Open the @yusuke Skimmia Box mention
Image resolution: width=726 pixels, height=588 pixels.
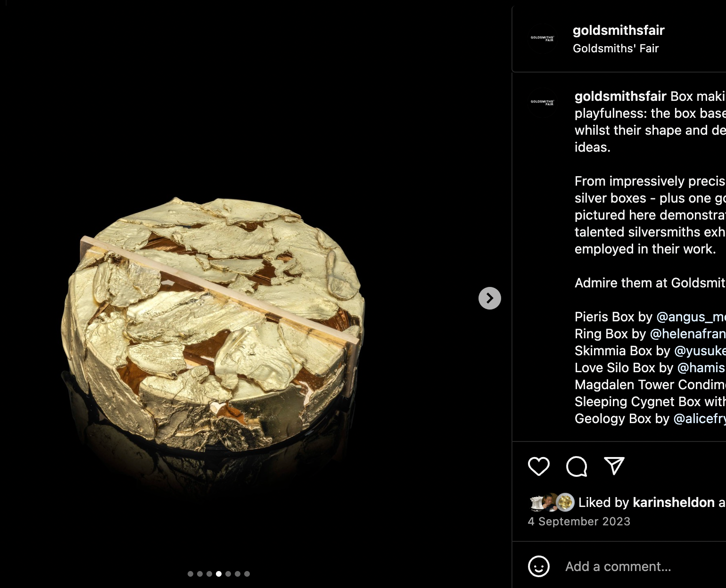[x=700, y=351]
